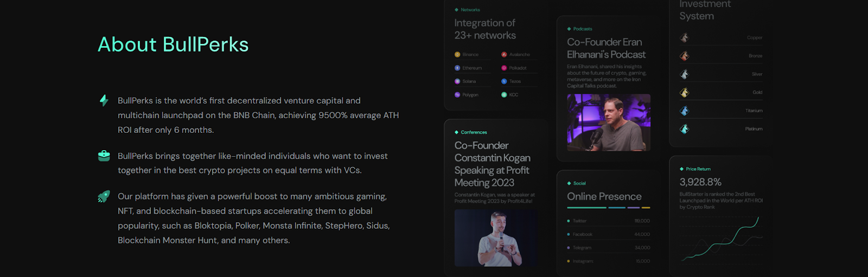Click the Online Presence colored progress bar
The height and width of the screenshot is (277, 868).
coord(608,208)
